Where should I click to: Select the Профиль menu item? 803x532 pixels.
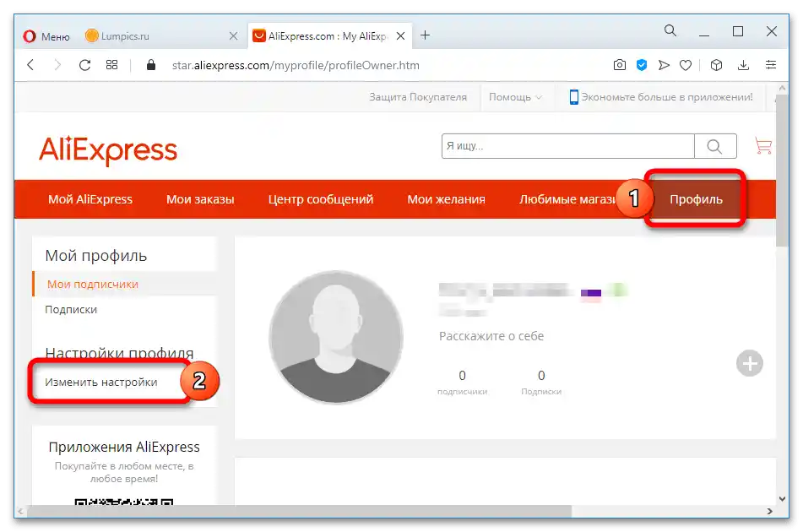(696, 199)
